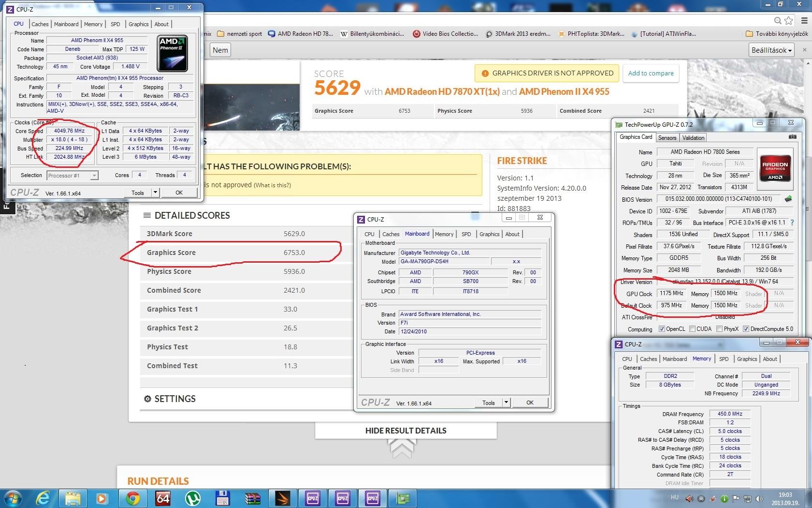Click the Core Speed value field 4049.76 MHz
The width and height of the screenshot is (812, 508).
(x=69, y=131)
